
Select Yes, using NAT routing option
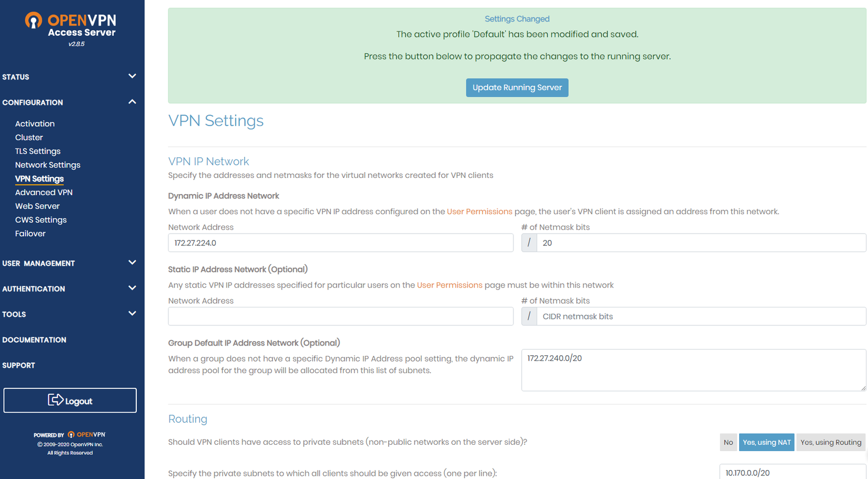tap(766, 442)
